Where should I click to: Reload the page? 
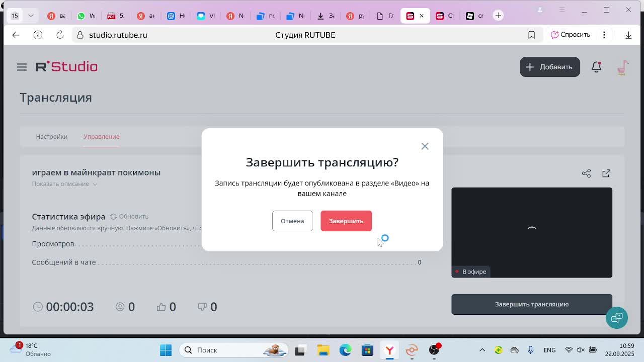(60, 35)
